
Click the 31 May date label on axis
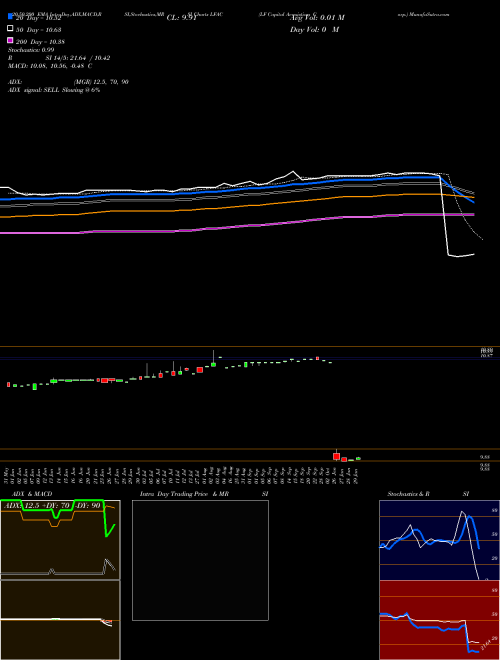pos(7,475)
